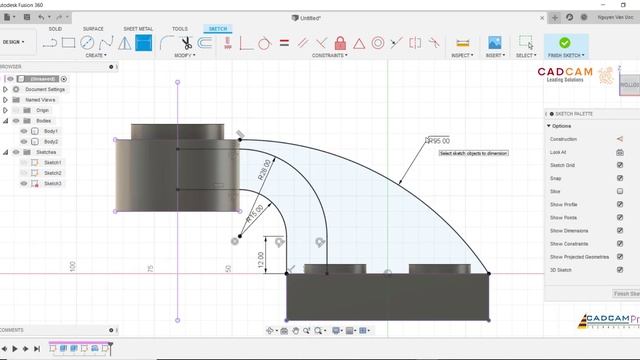
Task: Select the Offset modify tool
Action: [204, 42]
